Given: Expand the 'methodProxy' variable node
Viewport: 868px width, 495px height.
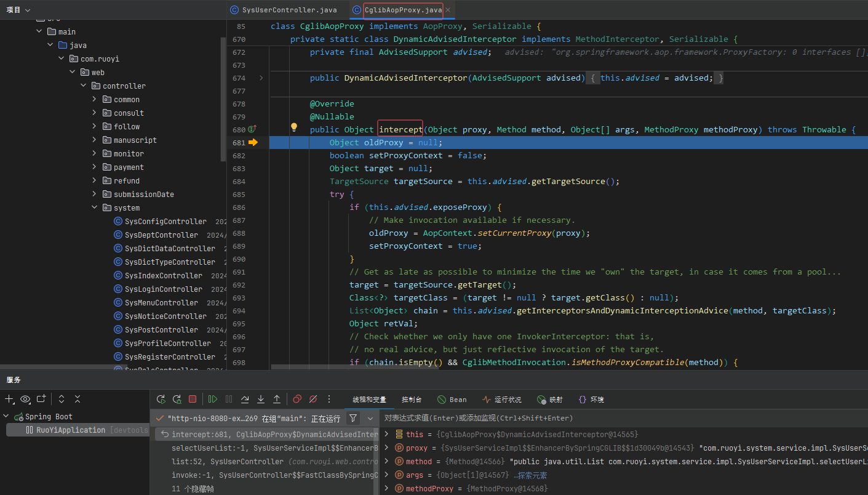Looking at the screenshot, I should point(386,488).
